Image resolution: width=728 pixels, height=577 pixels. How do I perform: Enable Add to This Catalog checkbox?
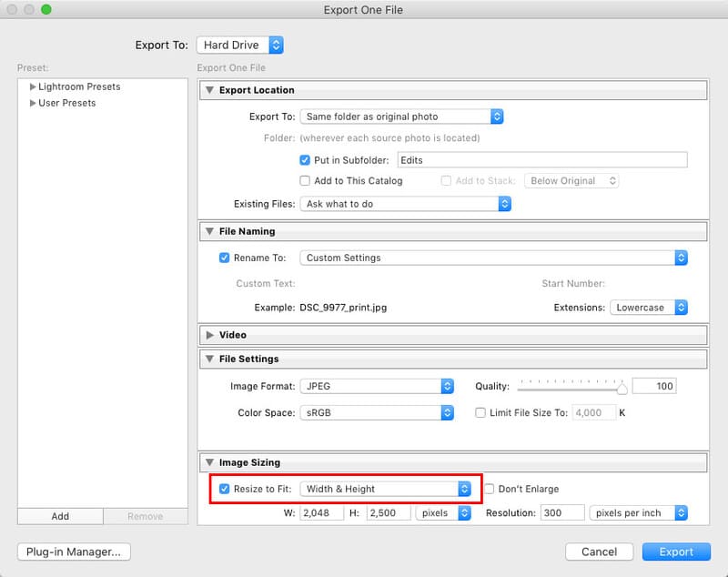[x=305, y=180]
